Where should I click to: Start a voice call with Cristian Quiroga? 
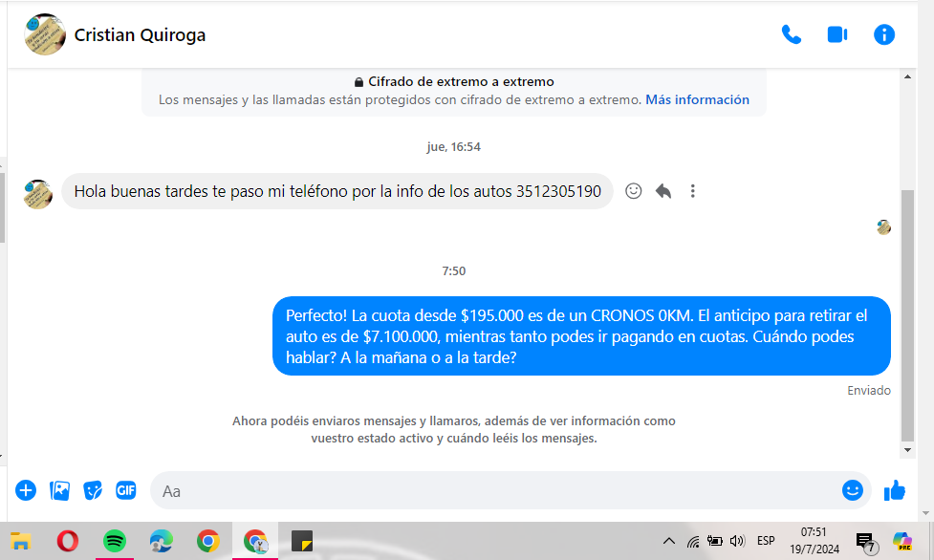791,35
